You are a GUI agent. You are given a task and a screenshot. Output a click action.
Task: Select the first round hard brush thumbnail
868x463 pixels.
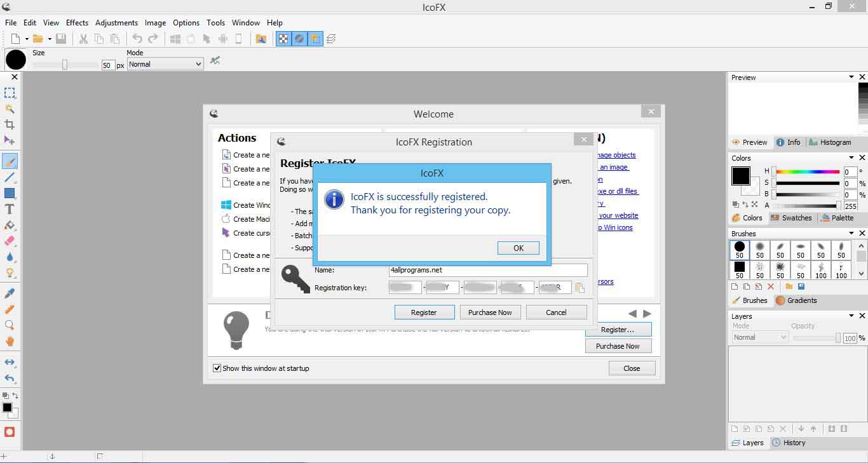click(740, 250)
